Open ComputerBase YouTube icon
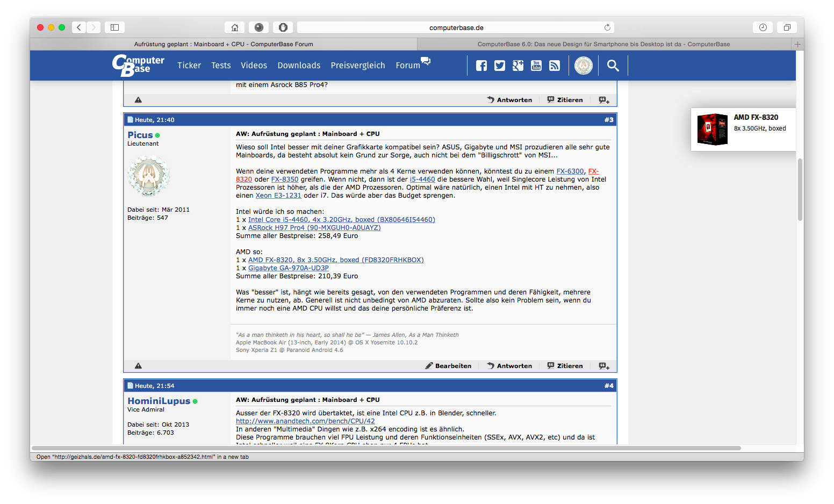Screen dimensions: 834x504 [536, 66]
